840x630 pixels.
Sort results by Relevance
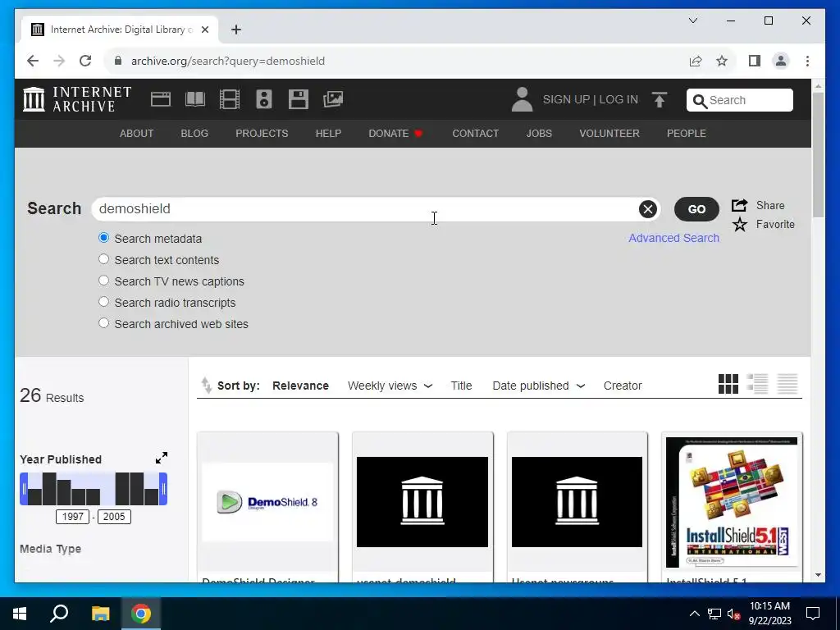pyautogui.click(x=300, y=386)
